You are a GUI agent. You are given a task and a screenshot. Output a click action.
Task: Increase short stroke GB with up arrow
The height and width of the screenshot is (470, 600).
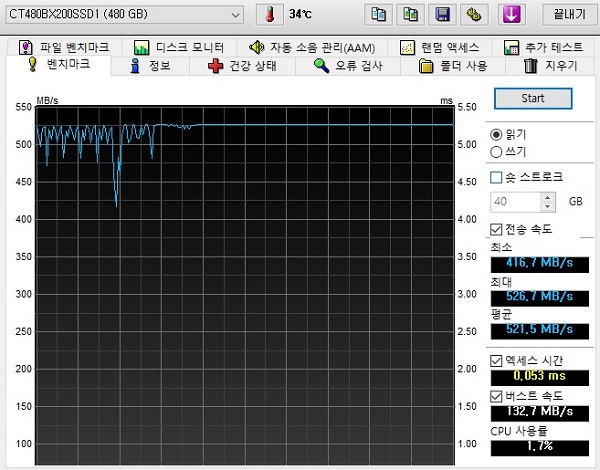click(x=548, y=197)
